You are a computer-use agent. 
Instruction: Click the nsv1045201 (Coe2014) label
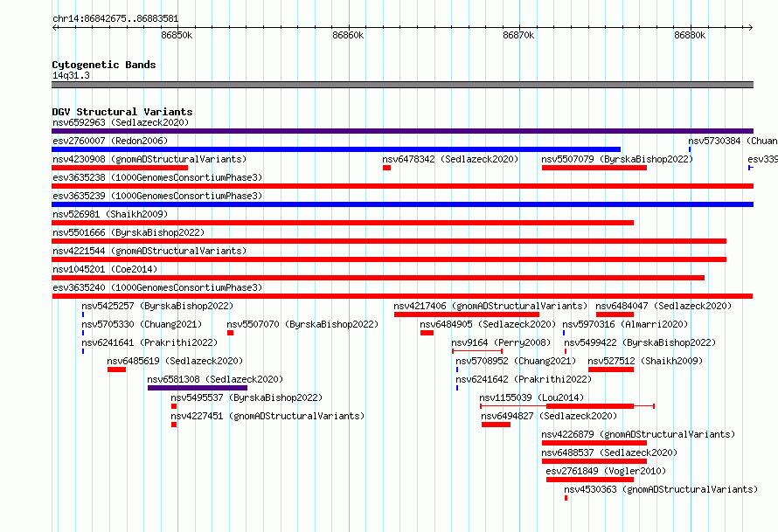click(105, 269)
